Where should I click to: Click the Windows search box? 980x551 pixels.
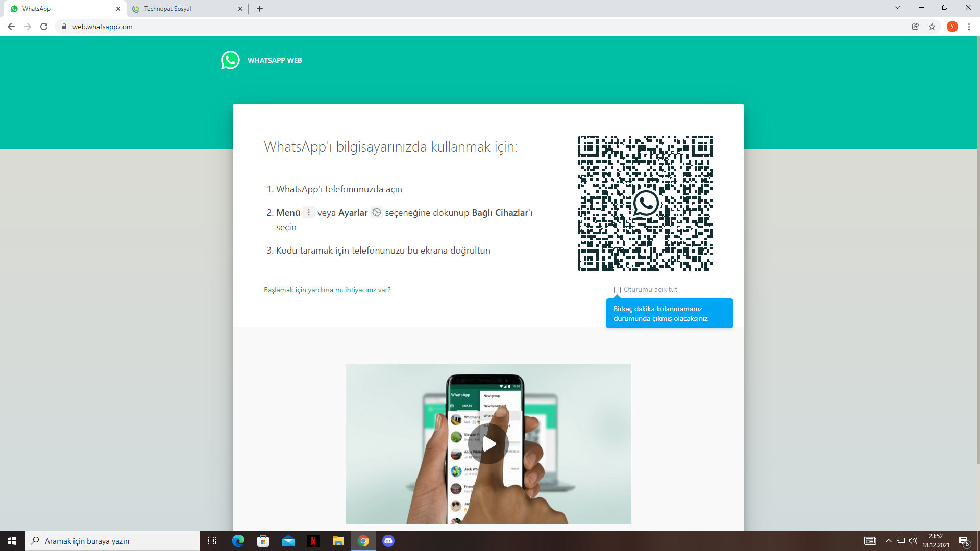pyautogui.click(x=112, y=541)
